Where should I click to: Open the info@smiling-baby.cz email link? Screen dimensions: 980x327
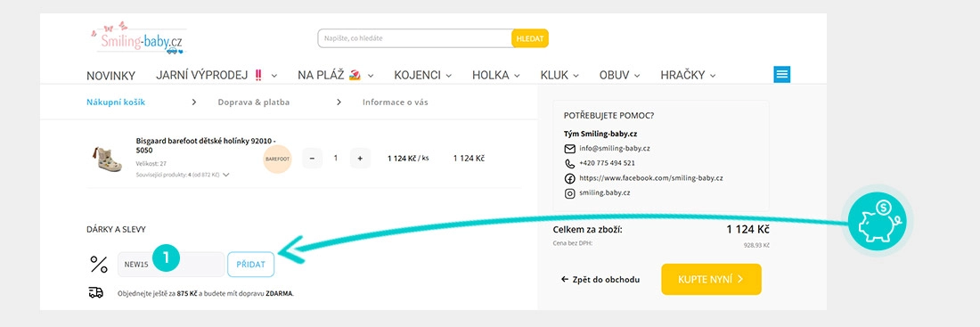(615, 149)
